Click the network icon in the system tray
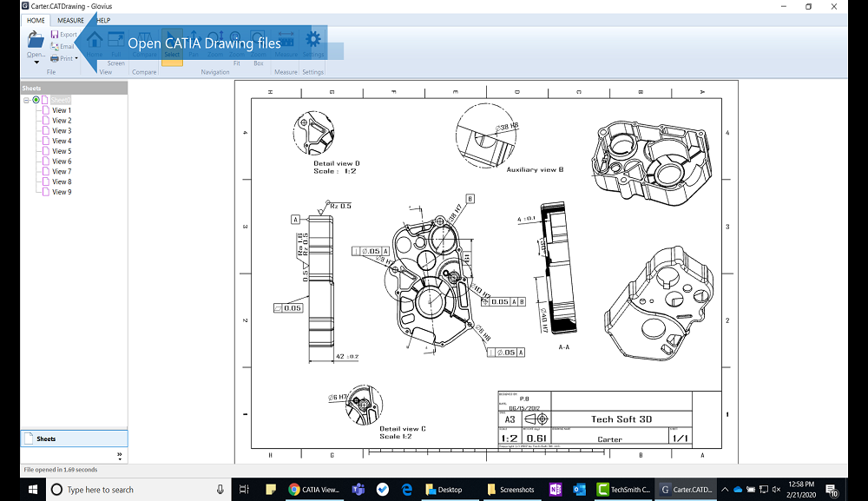 (x=764, y=490)
